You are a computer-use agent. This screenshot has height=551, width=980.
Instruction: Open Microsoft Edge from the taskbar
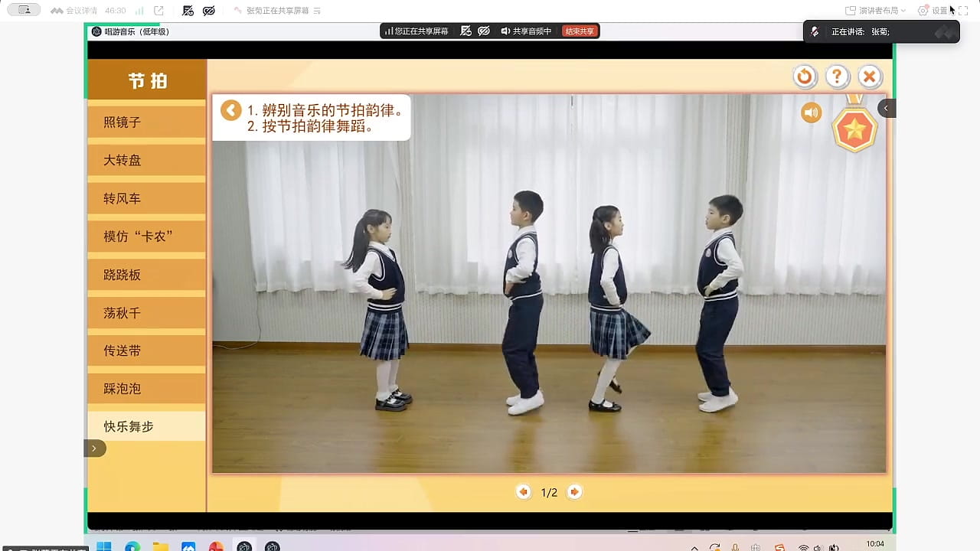coord(132,546)
